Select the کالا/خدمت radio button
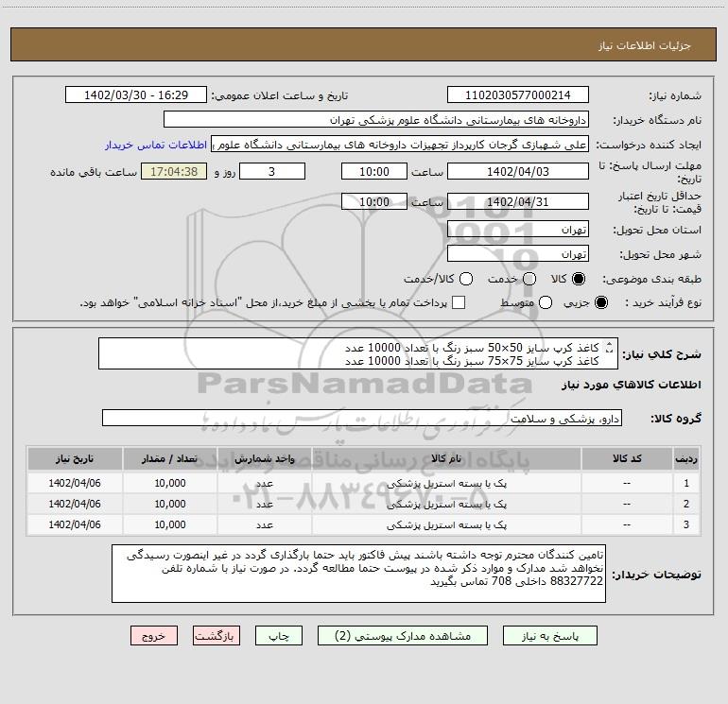This screenshot has width=728, height=704. [x=466, y=279]
